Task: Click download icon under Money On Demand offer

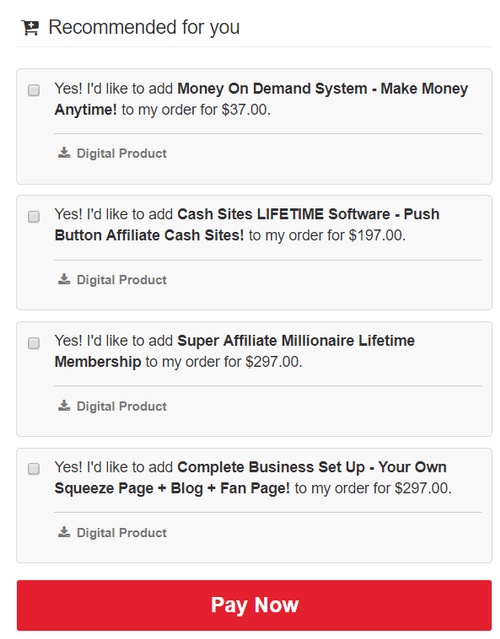Action: point(64,153)
